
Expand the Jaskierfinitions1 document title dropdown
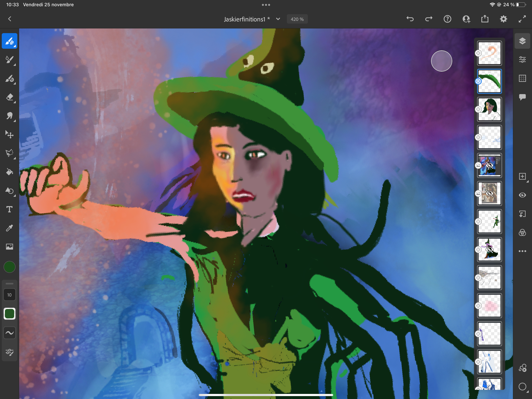tap(278, 19)
